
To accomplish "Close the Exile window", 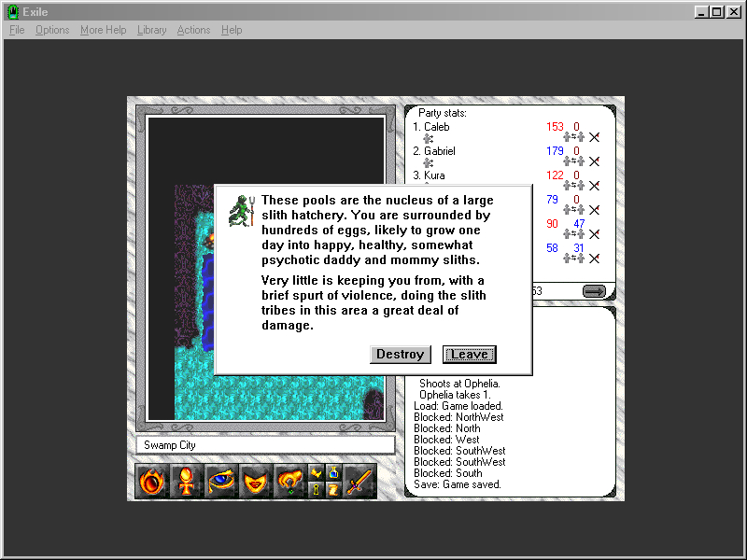I will point(733,12).
